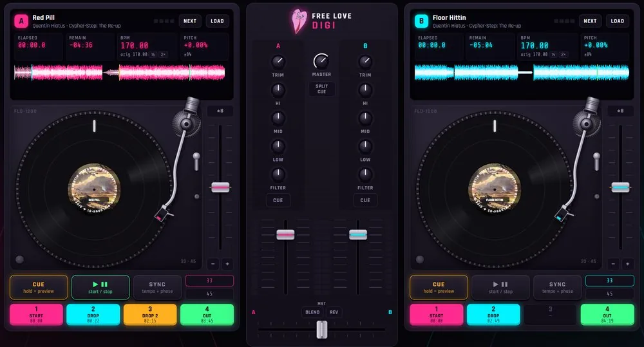Trigger hot cue 3 DROP 2 on deck A
Screen dimensions: 644x347
pyautogui.click(x=150, y=315)
